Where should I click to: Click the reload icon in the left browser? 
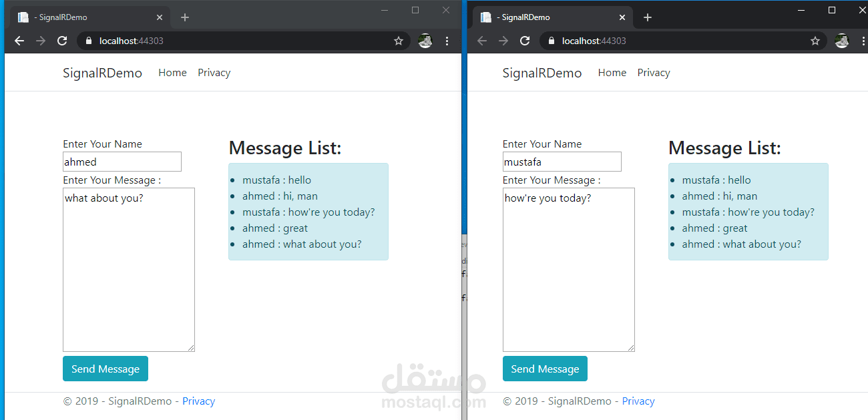click(x=62, y=40)
